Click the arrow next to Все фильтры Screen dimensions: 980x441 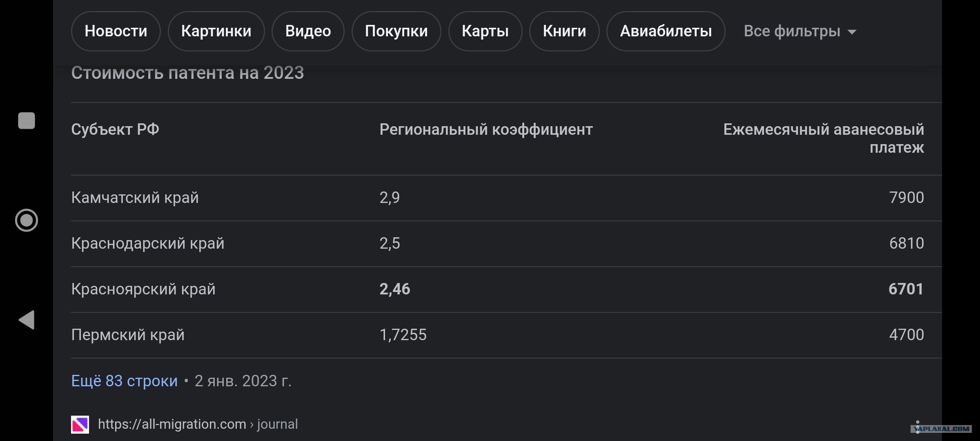coord(852,32)
